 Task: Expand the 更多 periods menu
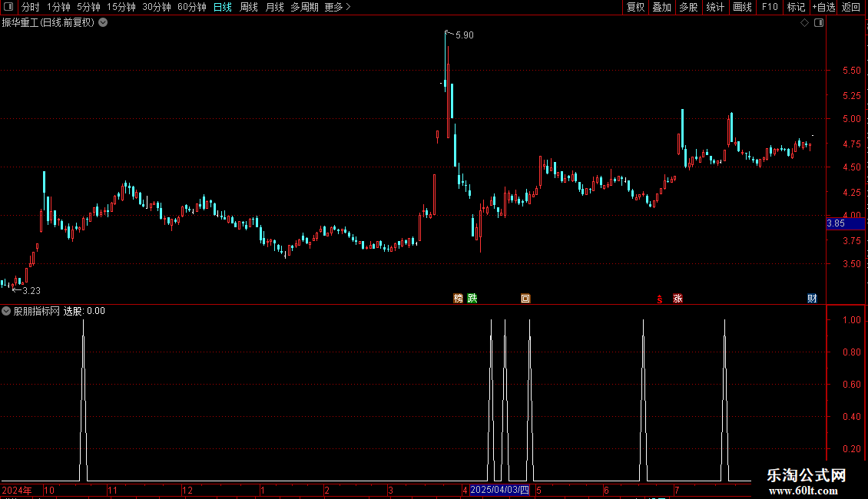(x=338, y=7)
